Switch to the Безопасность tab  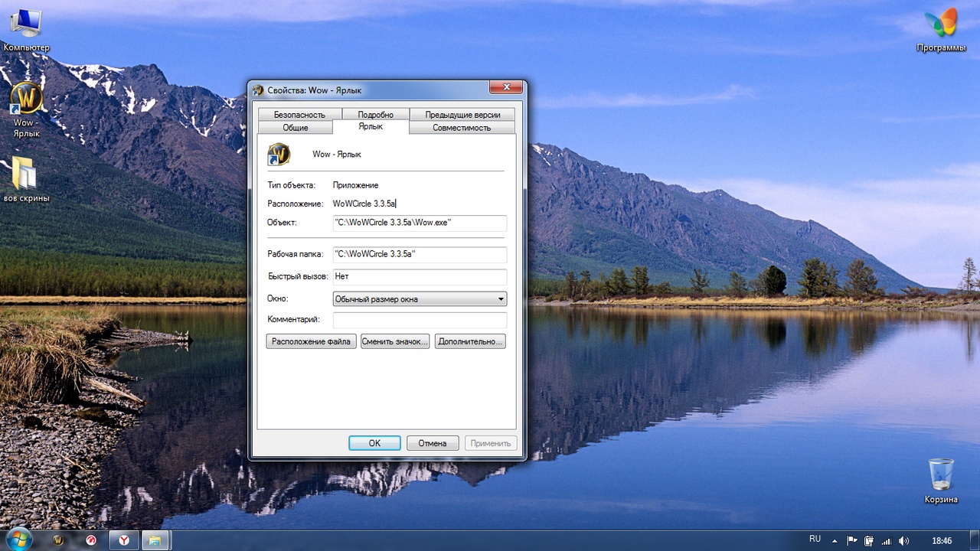click(x=294, y=115)
